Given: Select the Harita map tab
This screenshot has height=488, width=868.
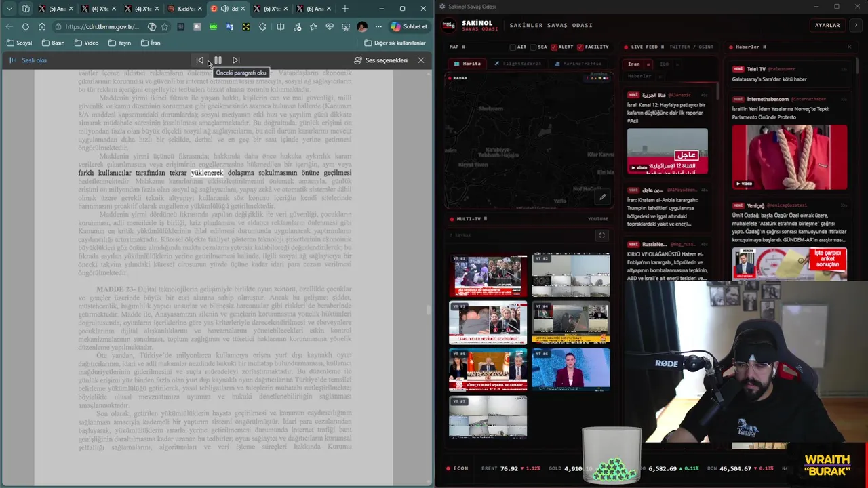Looking at the screenshot, I should pos(468,64).
